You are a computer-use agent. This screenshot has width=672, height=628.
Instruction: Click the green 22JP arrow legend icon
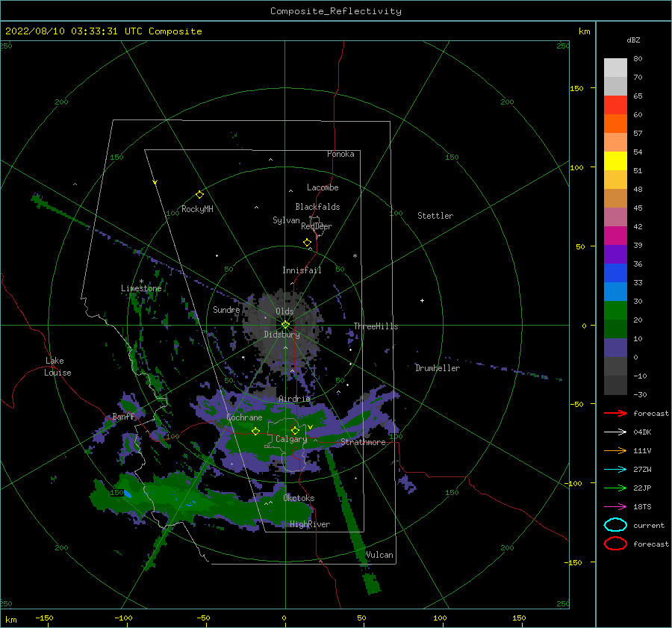[x=615, y=488]
